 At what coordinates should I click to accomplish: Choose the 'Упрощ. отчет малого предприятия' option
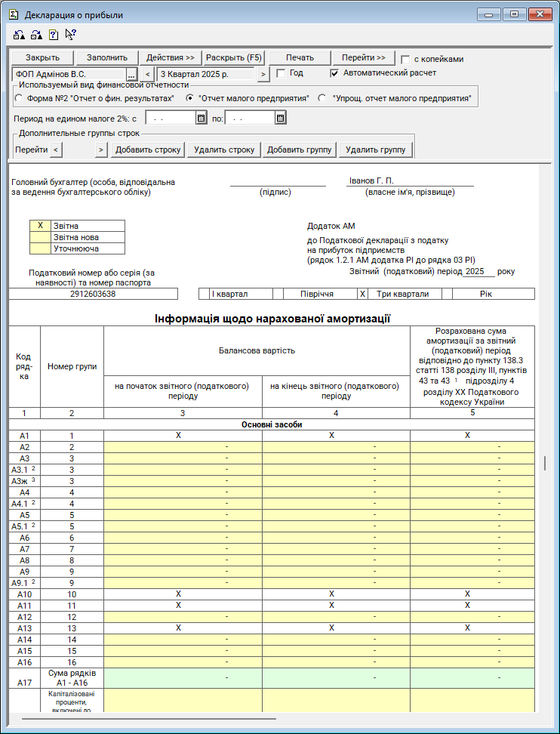click(322, 98)
